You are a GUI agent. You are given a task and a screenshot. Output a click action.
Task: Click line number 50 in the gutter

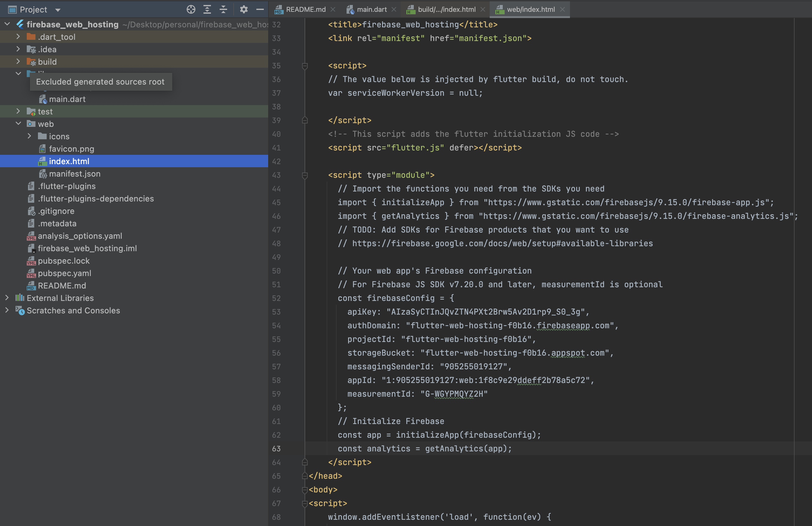[276, 271]
